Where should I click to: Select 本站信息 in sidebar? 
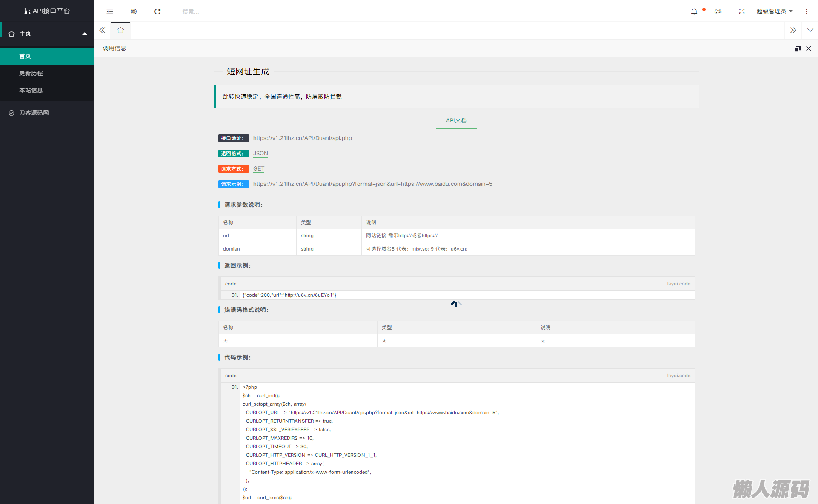[x=31, y=90]
